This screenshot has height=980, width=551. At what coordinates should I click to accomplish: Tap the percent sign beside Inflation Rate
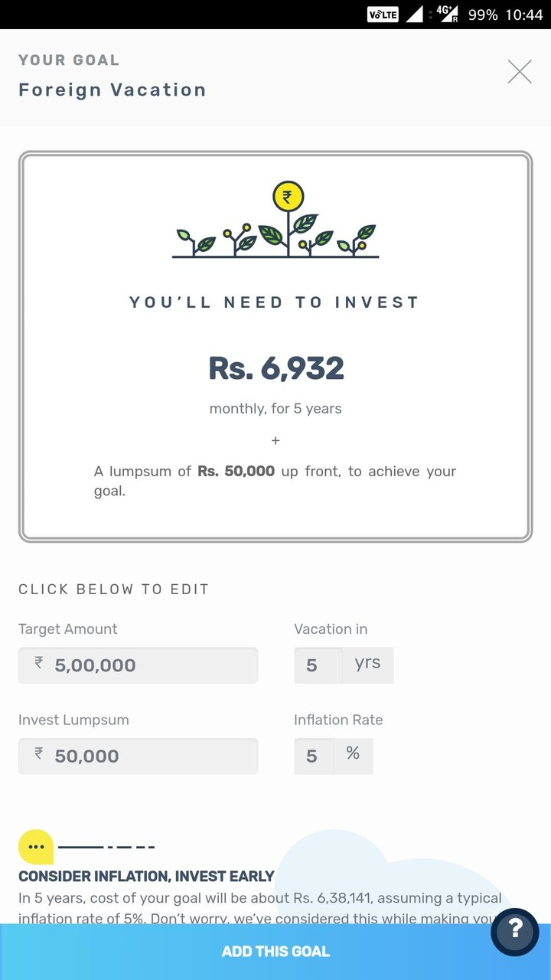(353, 754)
